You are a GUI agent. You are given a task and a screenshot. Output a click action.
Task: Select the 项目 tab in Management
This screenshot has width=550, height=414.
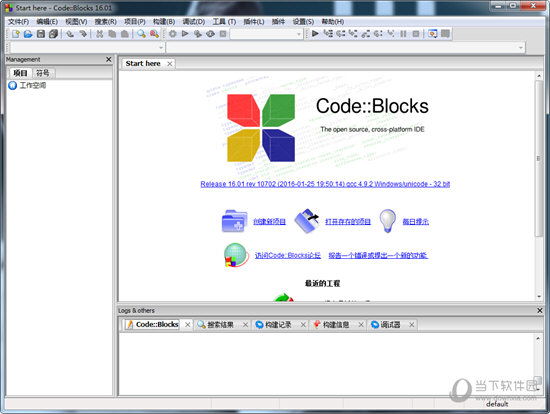(20, 73)
